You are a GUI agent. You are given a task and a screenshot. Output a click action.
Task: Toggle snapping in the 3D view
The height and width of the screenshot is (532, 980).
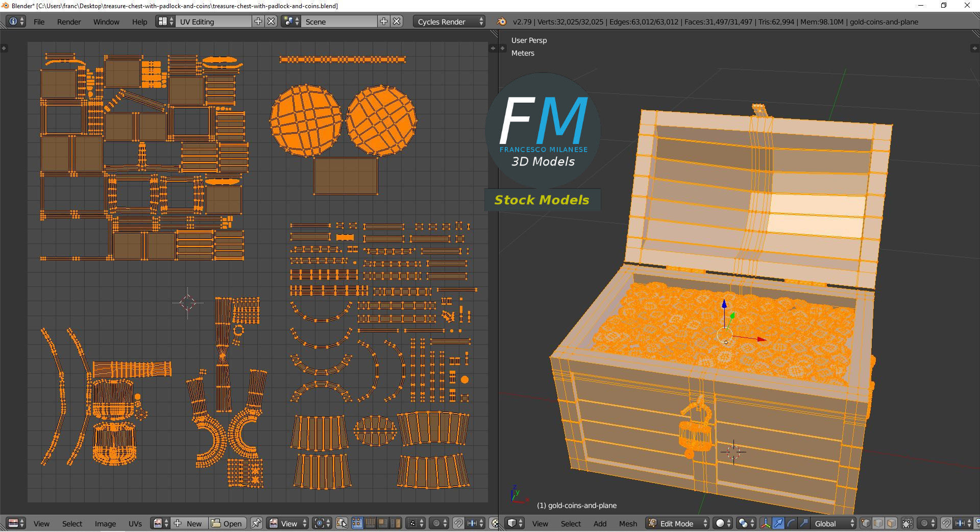pos(946,523)
